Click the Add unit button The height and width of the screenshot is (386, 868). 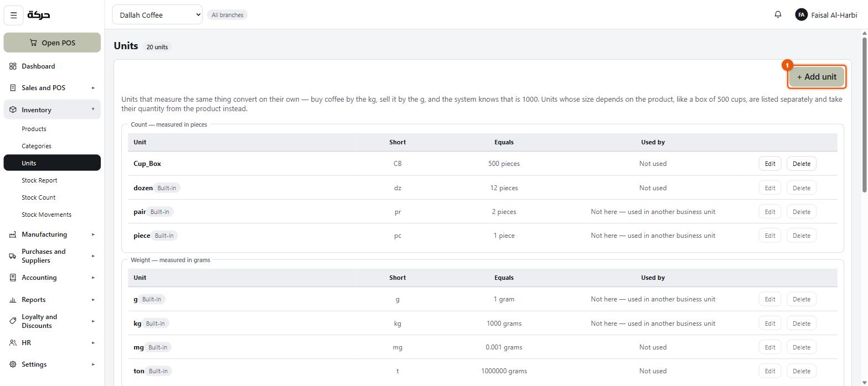817,77
